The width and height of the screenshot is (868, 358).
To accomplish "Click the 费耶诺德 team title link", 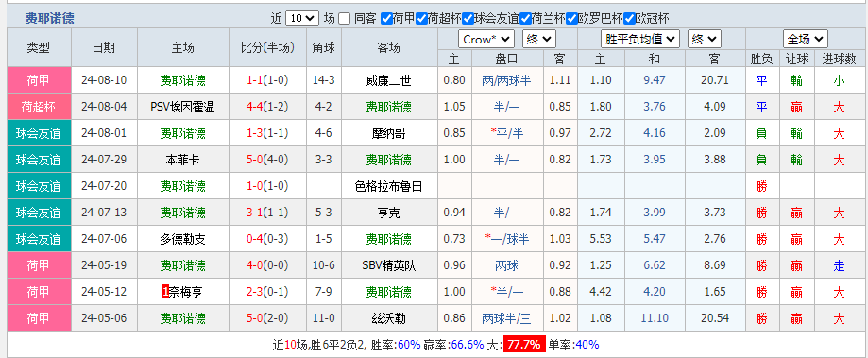I will (x=49, y=18).
